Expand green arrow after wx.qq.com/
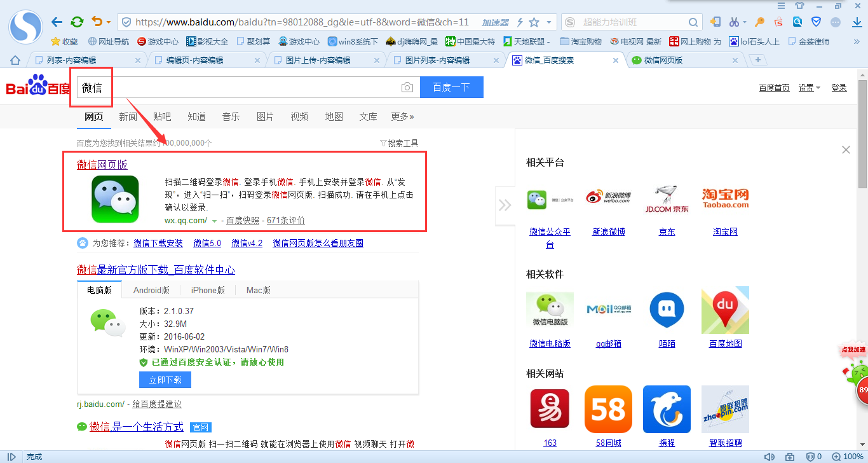 [x=214, y=221]
